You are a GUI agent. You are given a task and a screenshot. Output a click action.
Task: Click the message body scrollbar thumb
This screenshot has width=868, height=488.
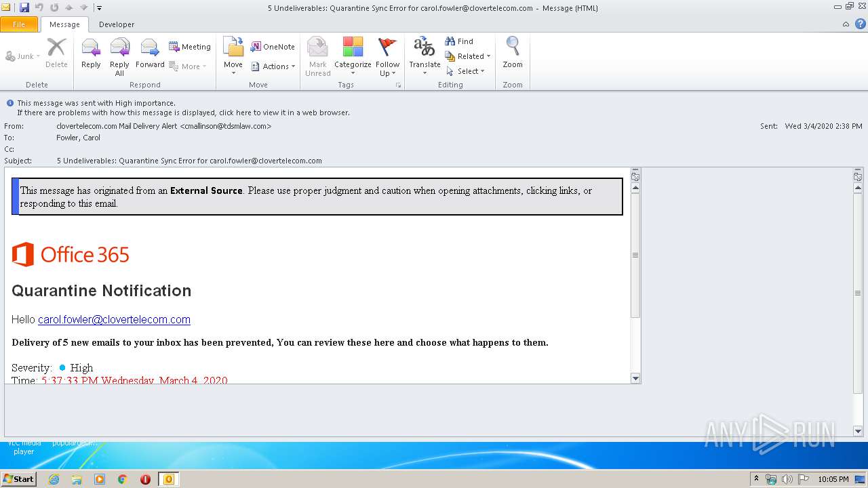click(x=635, y=256)
